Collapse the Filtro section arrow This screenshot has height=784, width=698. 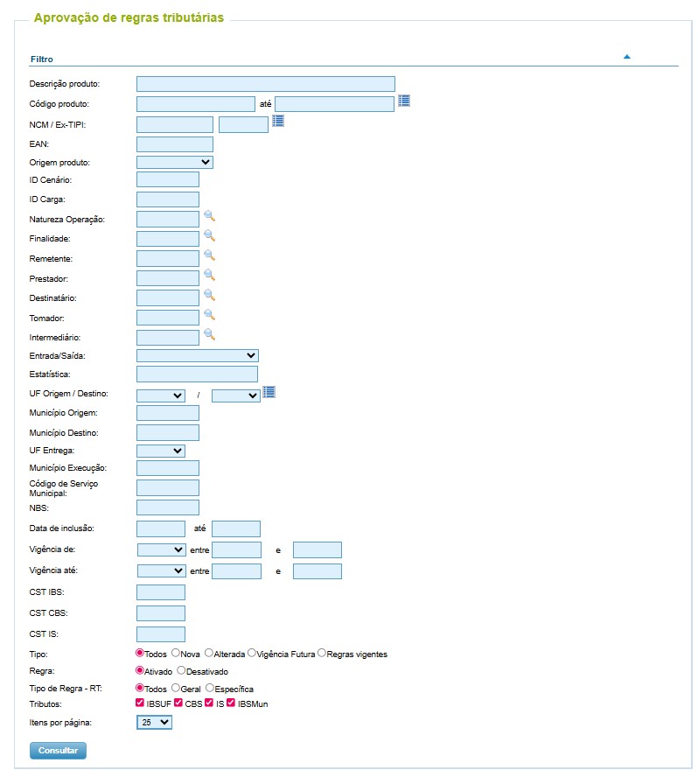coord(627,57)
